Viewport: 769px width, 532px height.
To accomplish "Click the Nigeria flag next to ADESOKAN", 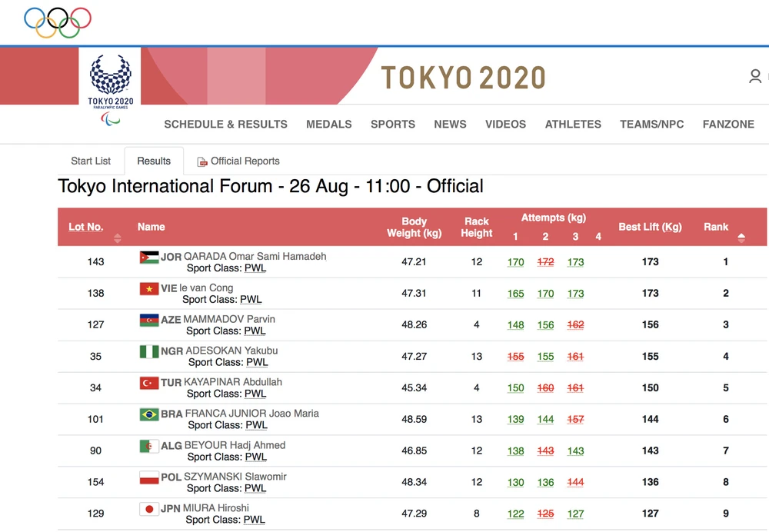I will pyautogui.click(x=149, y=351).
